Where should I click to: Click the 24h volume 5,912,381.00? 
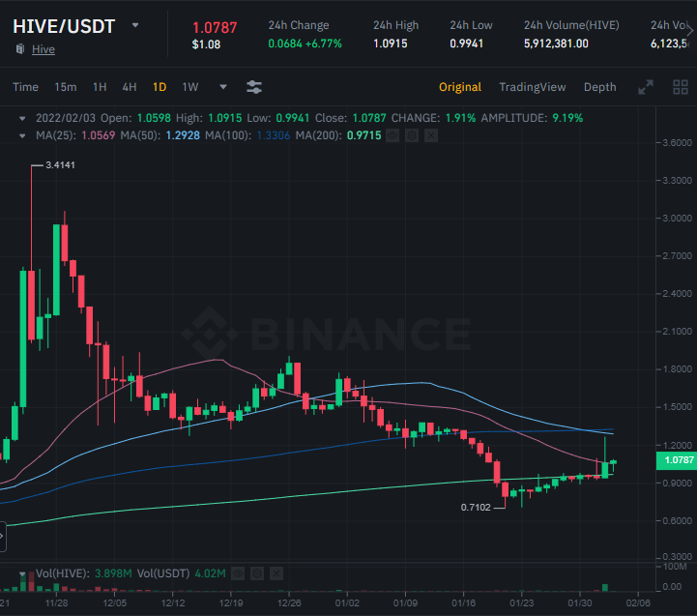click(x=556, y=44)
